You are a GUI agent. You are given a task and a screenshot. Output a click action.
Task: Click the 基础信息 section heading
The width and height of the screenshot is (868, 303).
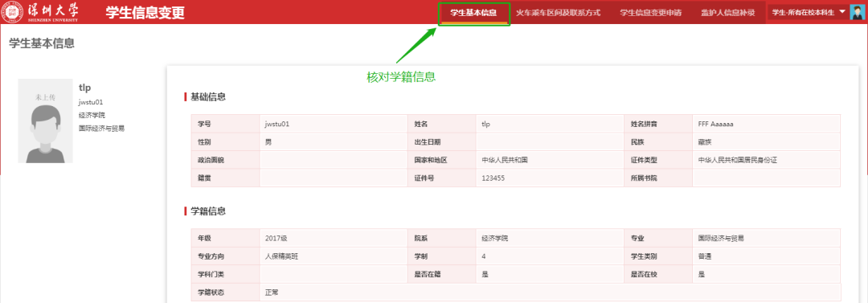point(207,97)
